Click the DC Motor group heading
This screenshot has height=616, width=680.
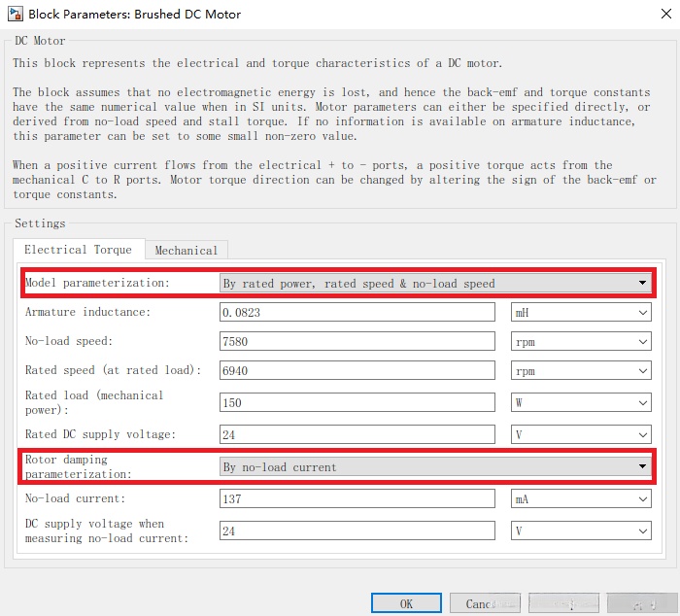click(x=40, y=41)
